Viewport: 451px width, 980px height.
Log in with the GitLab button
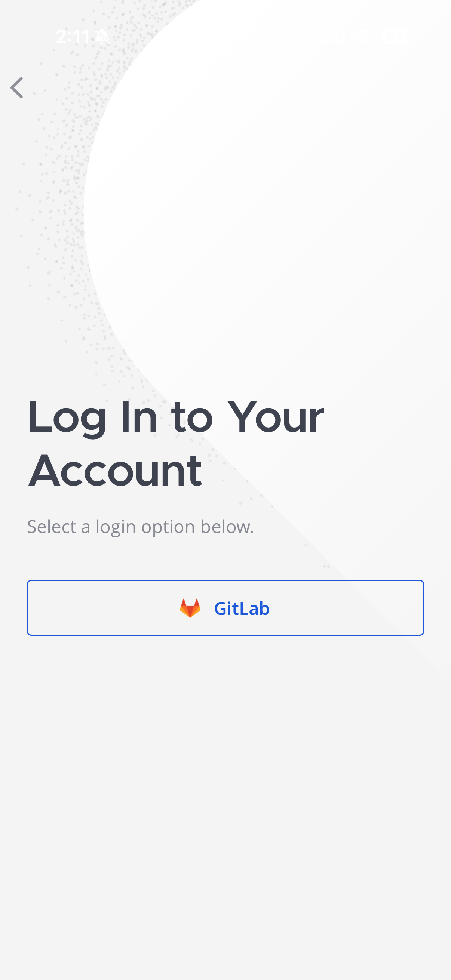click(225, 608)
